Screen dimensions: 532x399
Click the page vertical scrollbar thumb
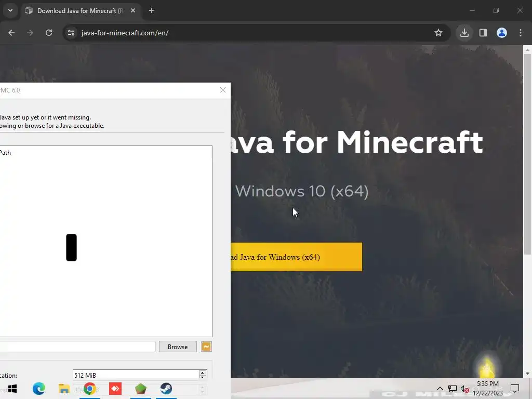(x=527, y=154)
